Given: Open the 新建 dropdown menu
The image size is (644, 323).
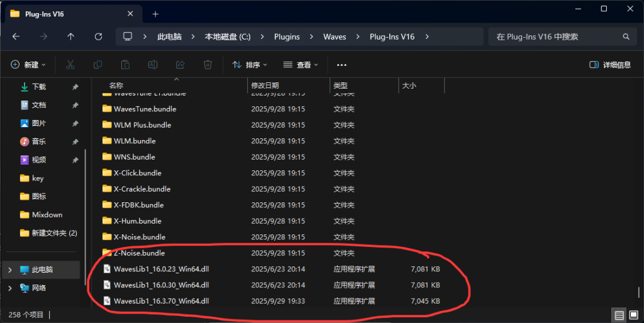Looking at the screenshot, I should coord(28,65).
